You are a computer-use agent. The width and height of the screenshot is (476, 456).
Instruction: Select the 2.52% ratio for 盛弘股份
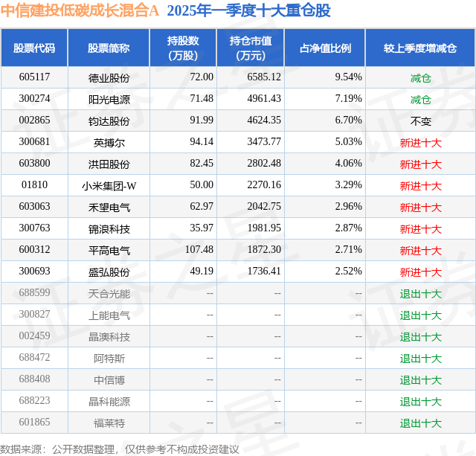point(349,271)
